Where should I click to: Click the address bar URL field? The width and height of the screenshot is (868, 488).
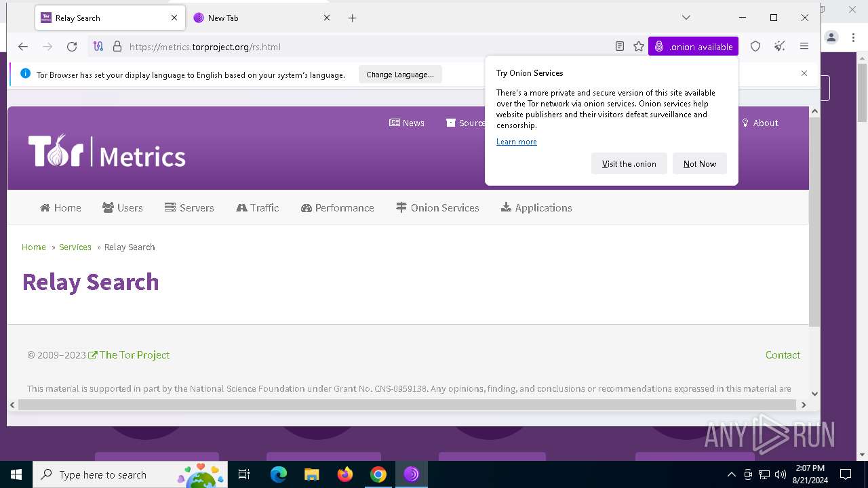click(366, 47)
